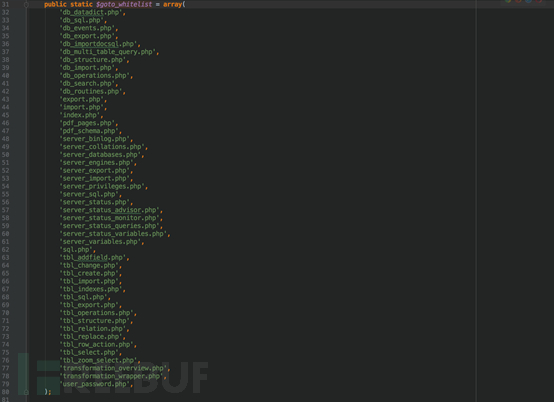Click gutter line number 45

[x=5, y=115]
